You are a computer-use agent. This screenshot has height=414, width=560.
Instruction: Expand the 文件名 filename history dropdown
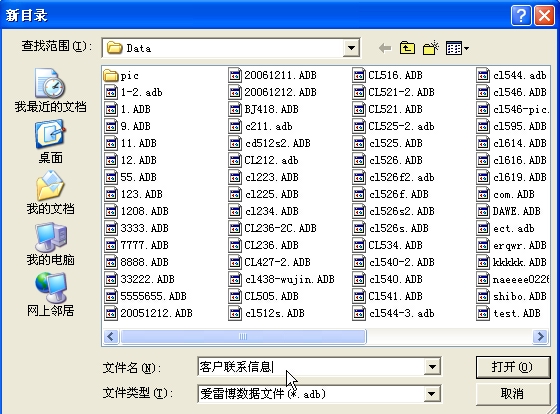432,366
